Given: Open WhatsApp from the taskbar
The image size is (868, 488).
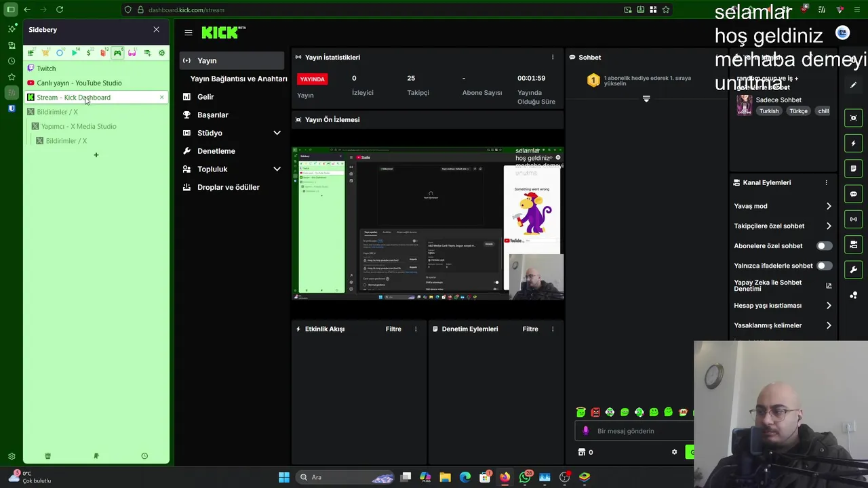Looking at the screenshot, I should click(x=525, y=477).
